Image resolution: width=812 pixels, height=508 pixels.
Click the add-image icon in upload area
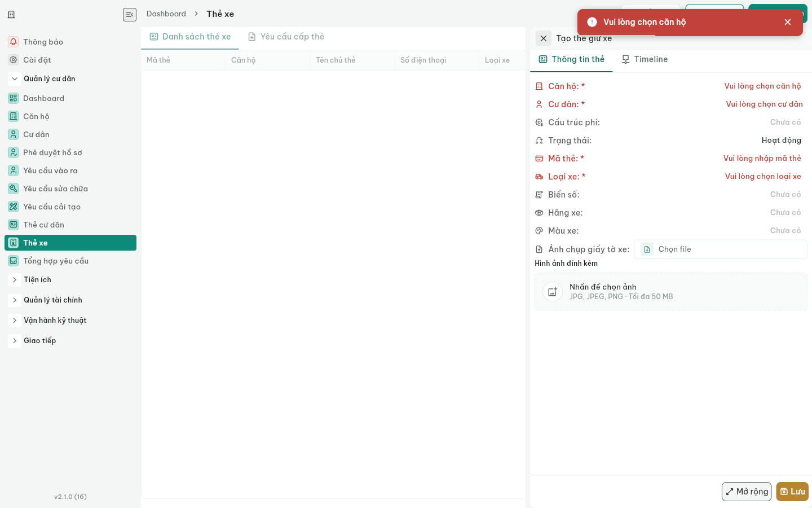click(553, 292)
